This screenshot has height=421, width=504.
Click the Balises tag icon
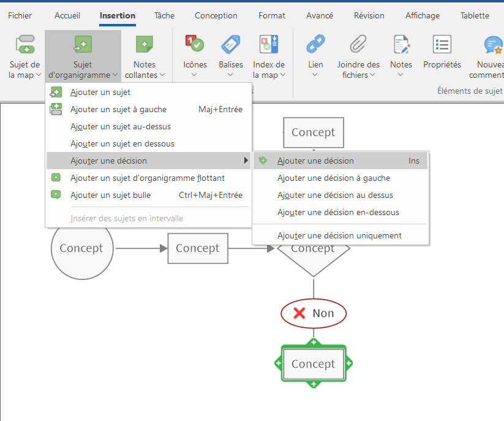[231, 45]
